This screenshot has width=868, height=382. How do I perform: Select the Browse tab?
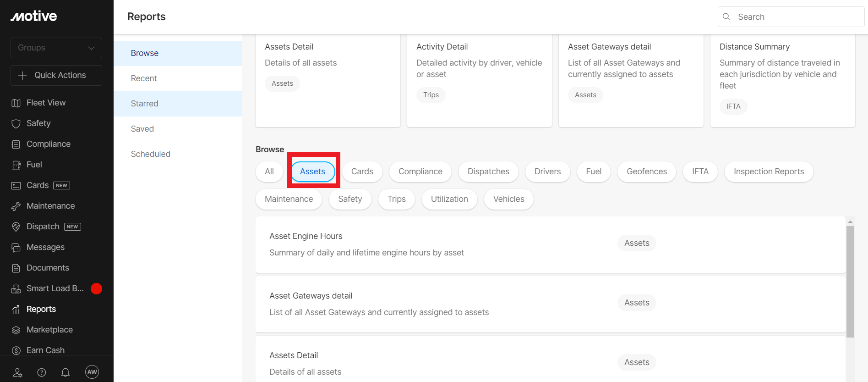tap(178, 53)
